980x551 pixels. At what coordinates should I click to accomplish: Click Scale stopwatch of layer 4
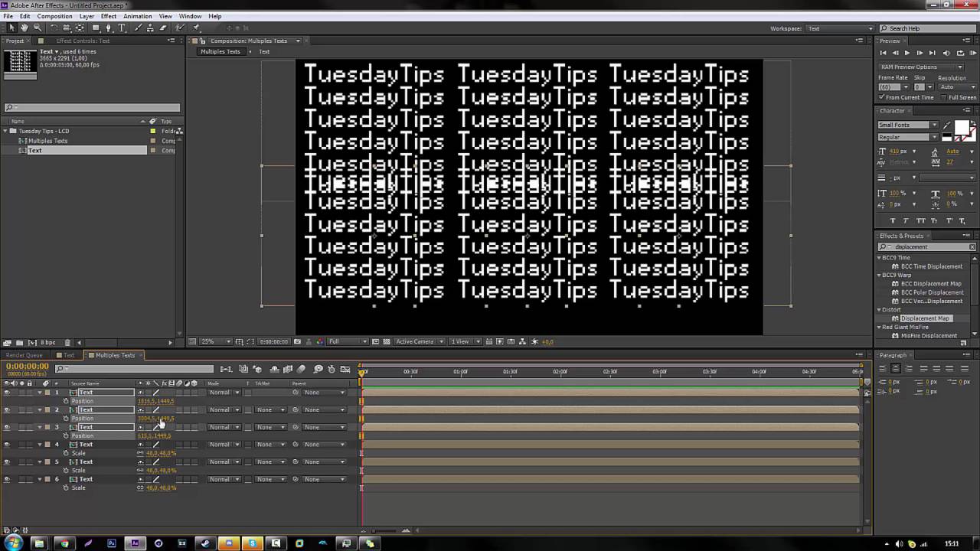[x=66, y=453]
